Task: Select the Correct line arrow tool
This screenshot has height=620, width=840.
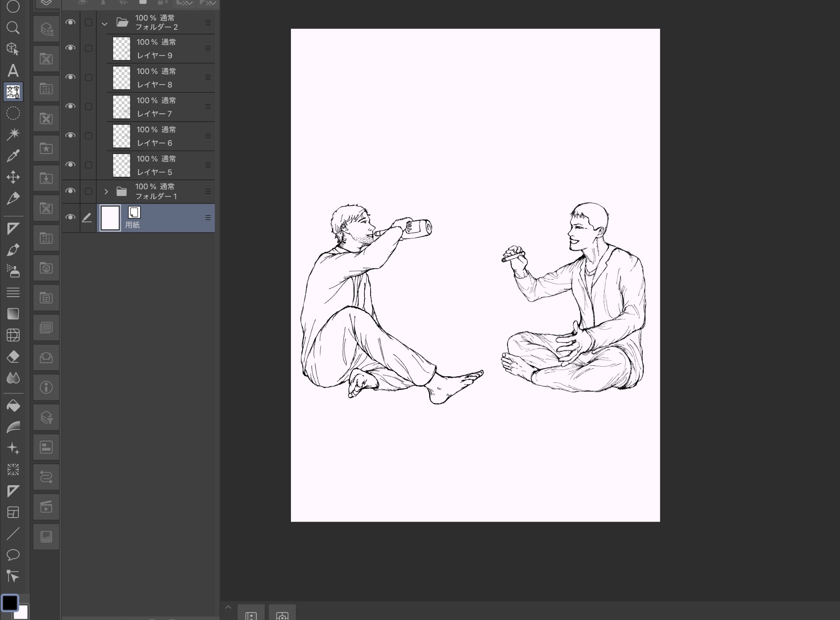Action: point(13,576)
